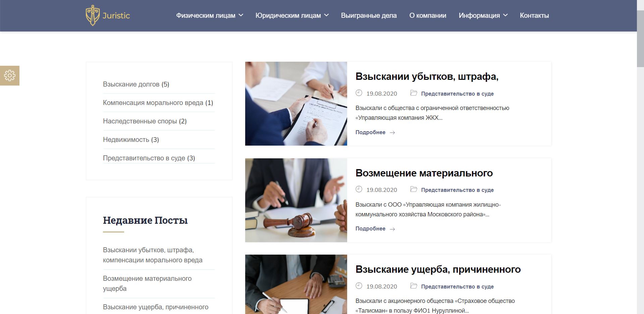The image size is (644, 314).
Task: Click the Juristic logo
Action: pos(108,15)
